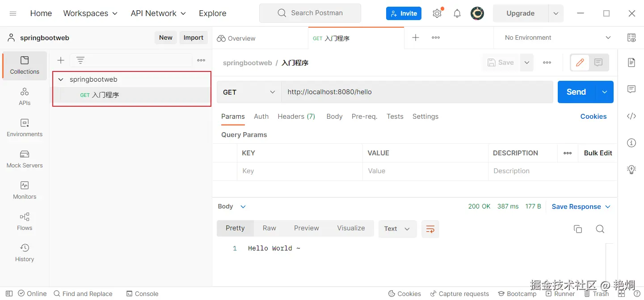Switch to the Pre-req. tab
Image resolution: width=644 pixels, height=300 pixels.
tap(364, 117)
